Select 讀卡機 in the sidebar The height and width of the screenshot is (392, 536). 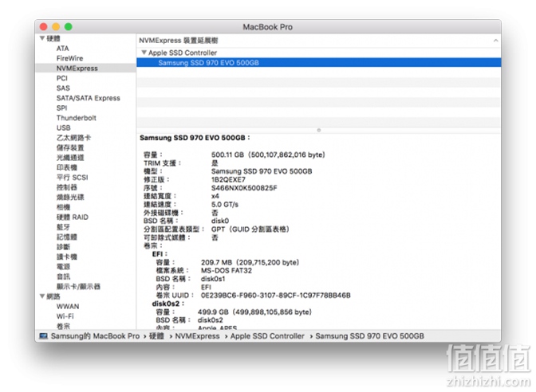[x=67, y=257]
